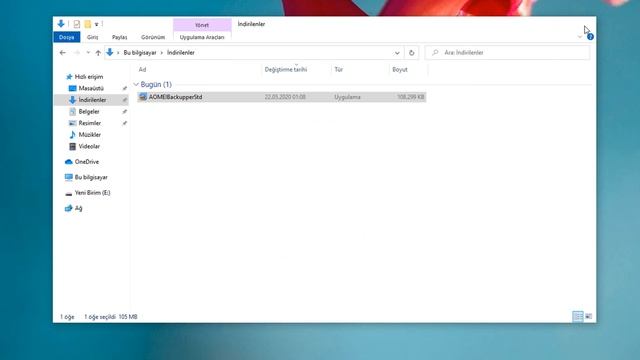
Task: Click the search magnifier icon
Action: [435, 53]
